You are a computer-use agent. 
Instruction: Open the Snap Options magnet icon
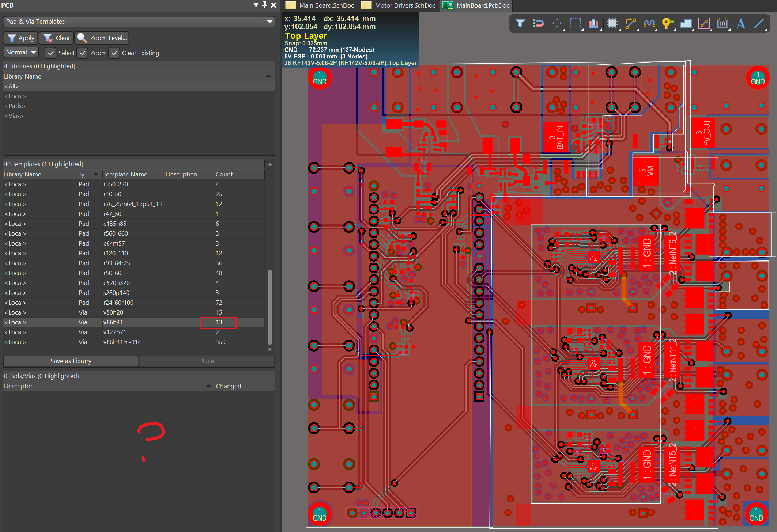click(x=538, y=23)
